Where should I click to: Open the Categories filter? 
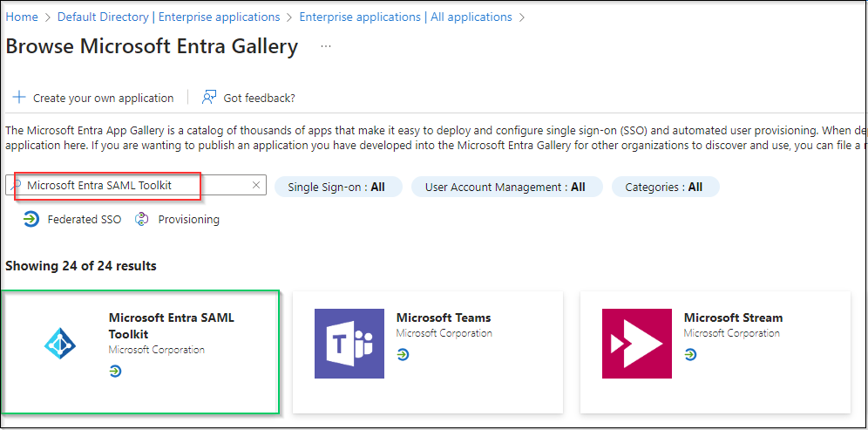666,188
